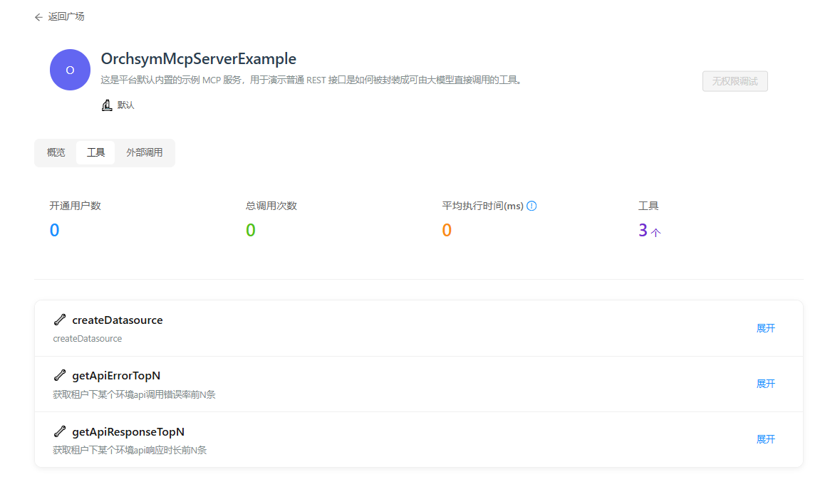Expand the getApiResponseTopN tool details

coord(765,439)
